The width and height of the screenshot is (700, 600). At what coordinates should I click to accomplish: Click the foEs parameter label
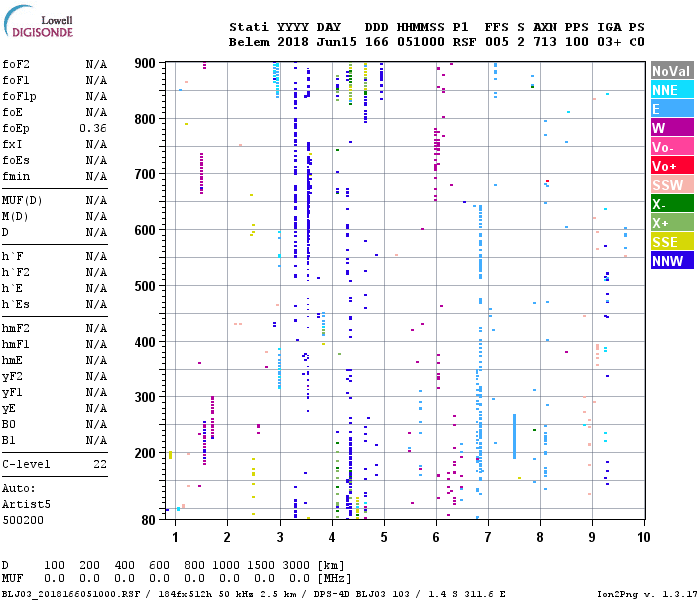point(16,160)
